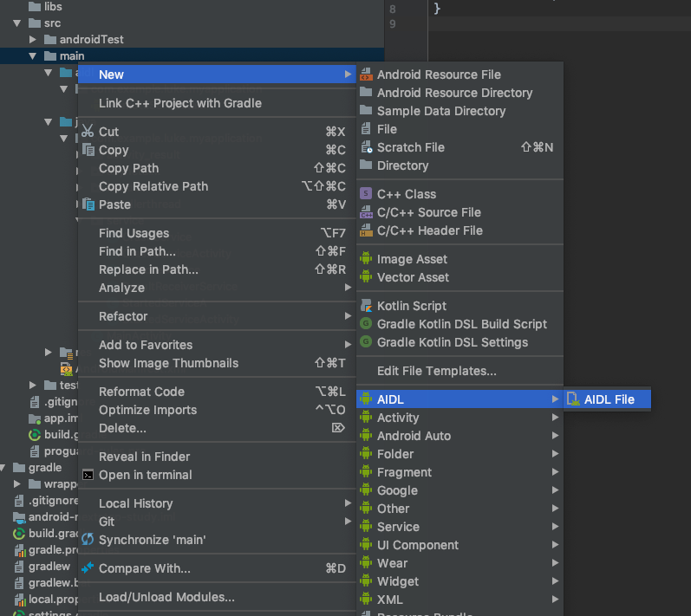Click the Android Resource File icon
691x616 pixels.
coord(366,75)
